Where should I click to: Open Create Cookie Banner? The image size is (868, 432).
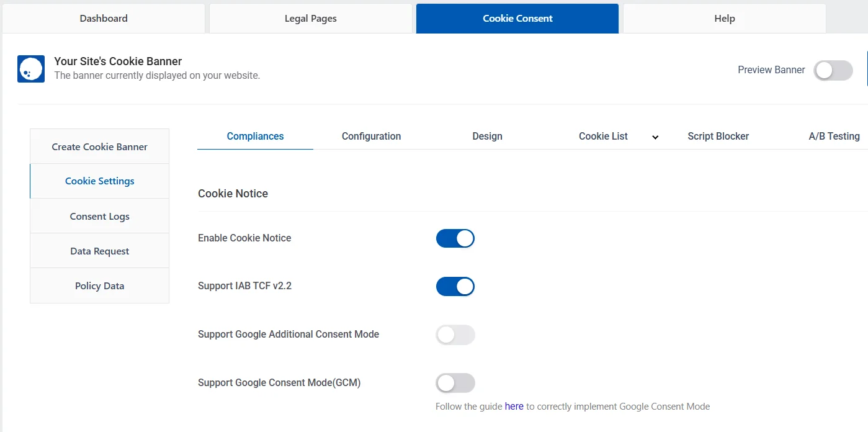pyautogui.click(x=99, y=146)
